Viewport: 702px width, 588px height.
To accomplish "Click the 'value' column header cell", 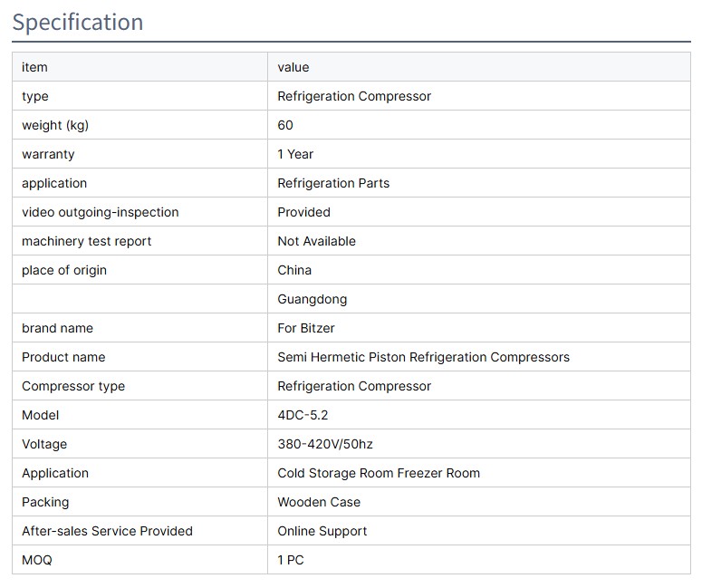I will 293,67.
